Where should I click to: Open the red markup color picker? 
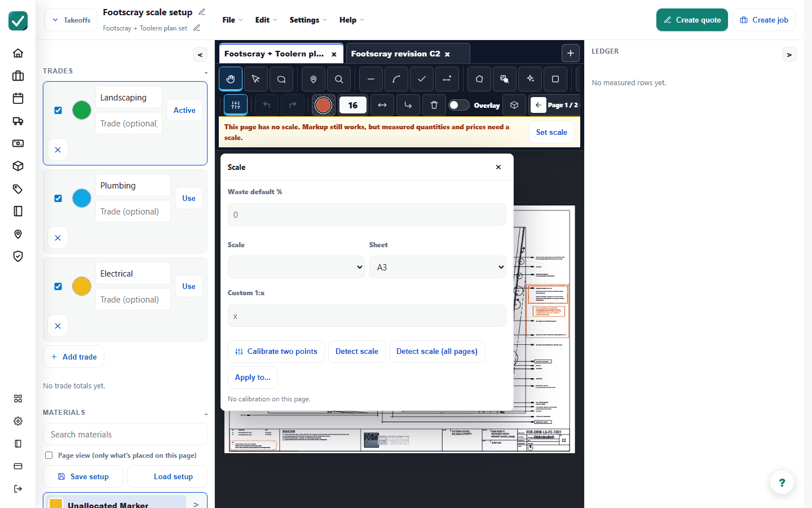(323, 105)
